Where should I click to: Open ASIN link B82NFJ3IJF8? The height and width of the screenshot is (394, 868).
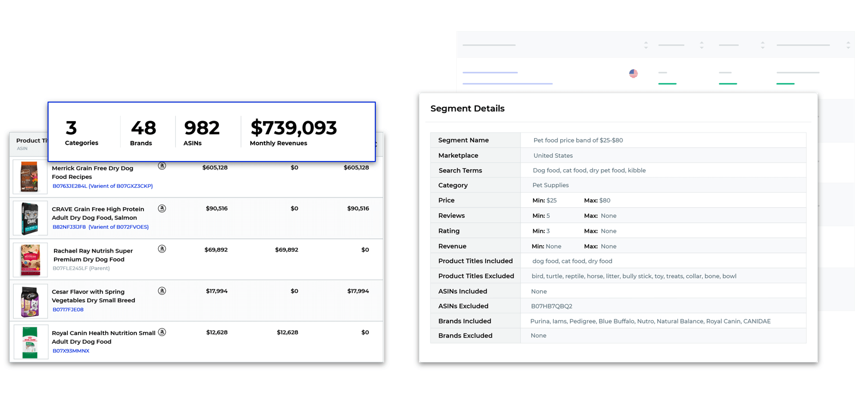[69, 227]
